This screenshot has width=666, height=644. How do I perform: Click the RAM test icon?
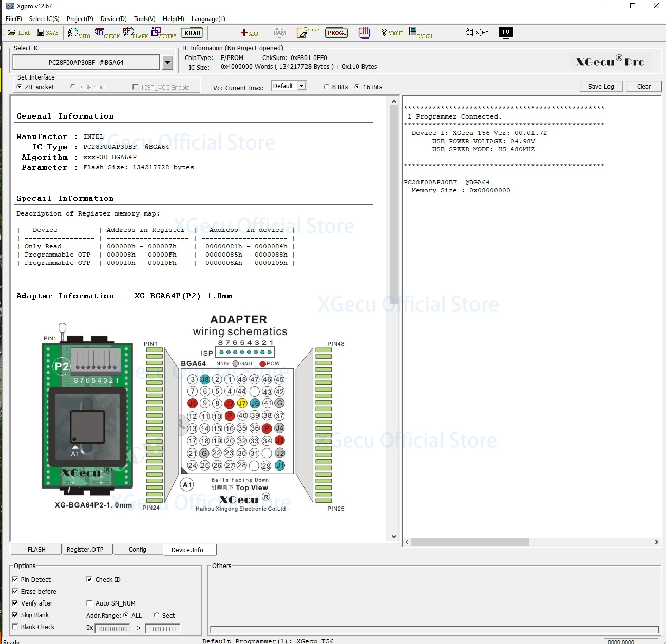(x=279, y=33)
